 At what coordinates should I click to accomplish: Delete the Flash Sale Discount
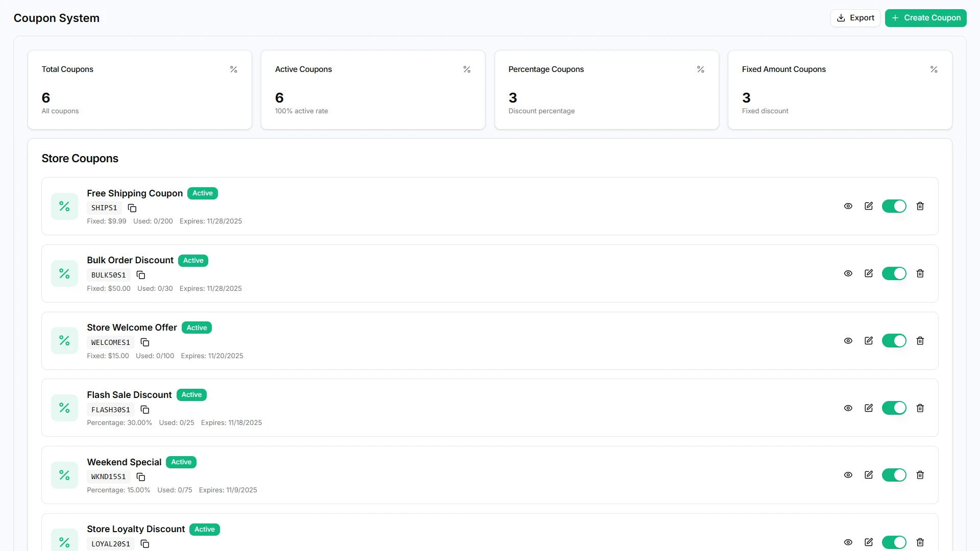920,408
